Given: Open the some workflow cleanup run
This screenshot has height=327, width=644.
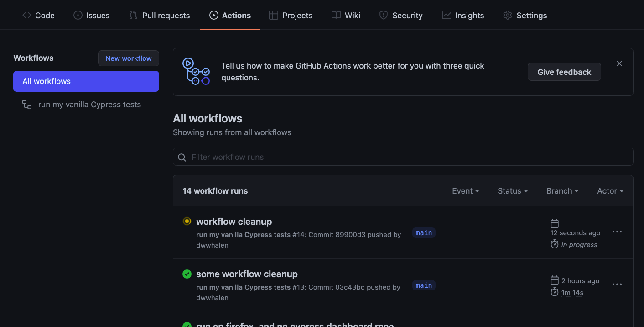Looking at the screenshot, I should pos(247,274).
